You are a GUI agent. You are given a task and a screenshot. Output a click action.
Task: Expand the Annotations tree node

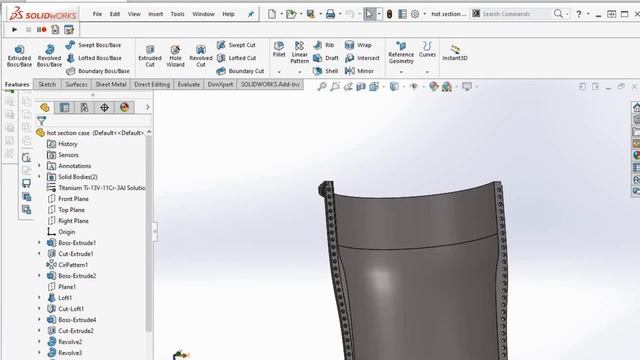point(40,166)
